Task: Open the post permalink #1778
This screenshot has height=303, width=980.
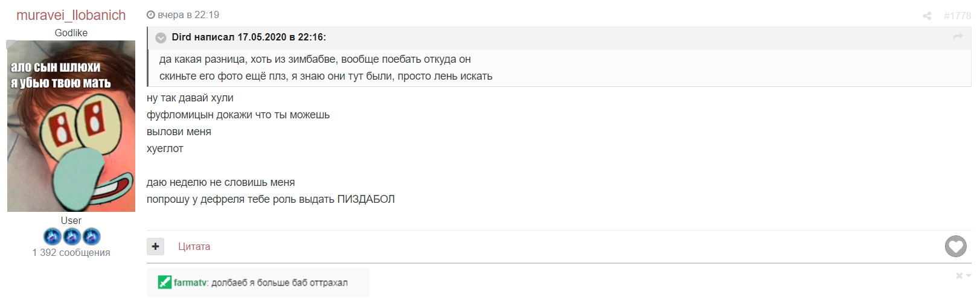Action: (957, 16)
